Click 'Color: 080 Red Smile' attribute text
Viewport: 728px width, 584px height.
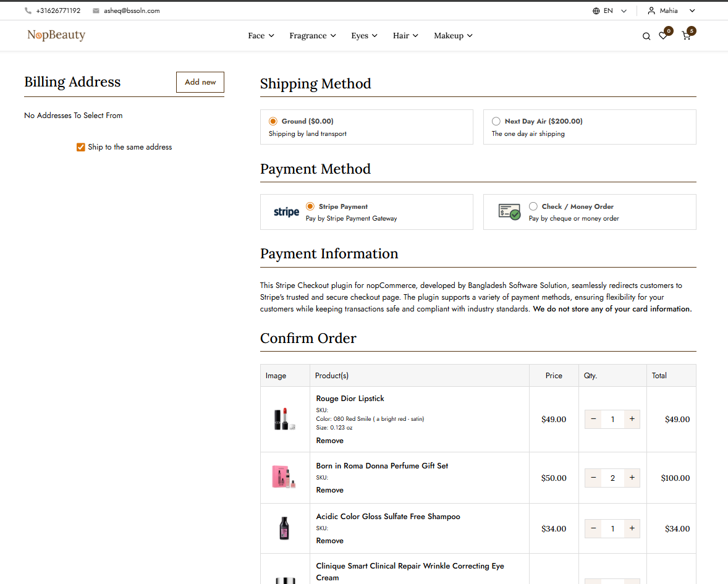(370, 419)
